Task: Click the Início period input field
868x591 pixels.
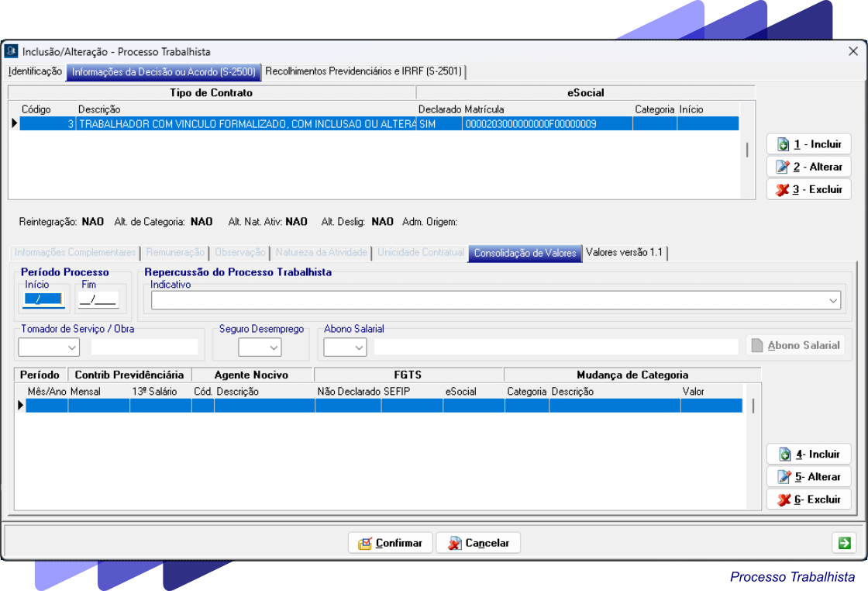Action: click(x=43, y=300)
